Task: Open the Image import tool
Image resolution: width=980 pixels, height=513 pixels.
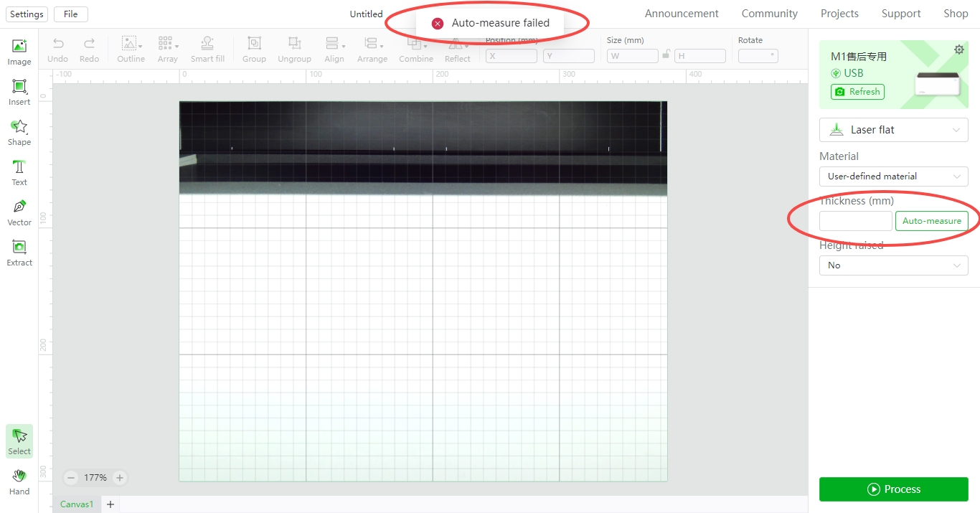Action: 19,52
